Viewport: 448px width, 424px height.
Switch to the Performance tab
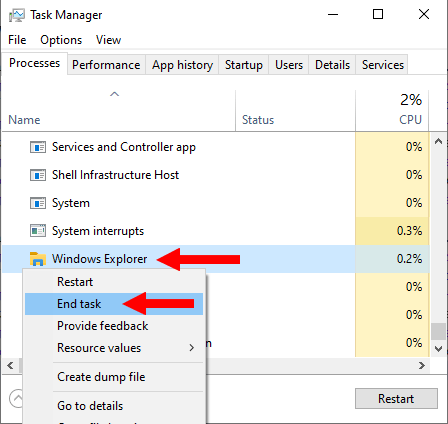coord(106,65)
